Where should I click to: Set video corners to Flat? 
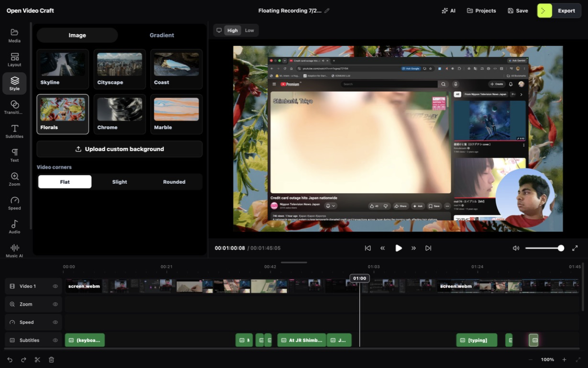point(65,182)
